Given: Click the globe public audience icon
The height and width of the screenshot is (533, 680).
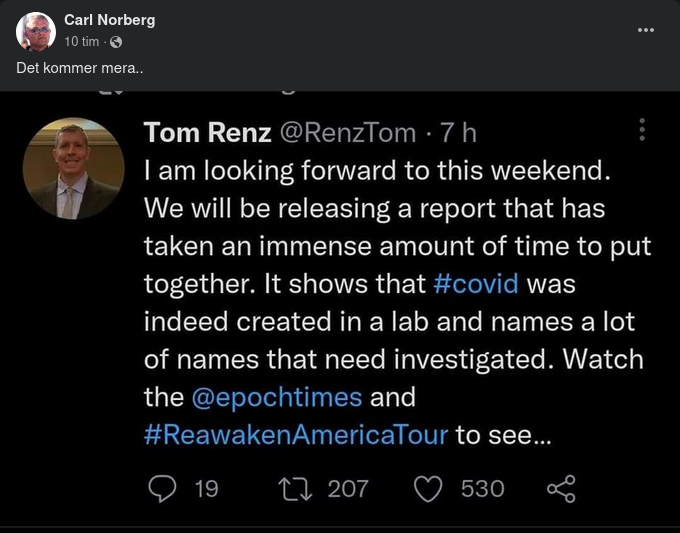Looking at the screenshot, I should 116,42.
